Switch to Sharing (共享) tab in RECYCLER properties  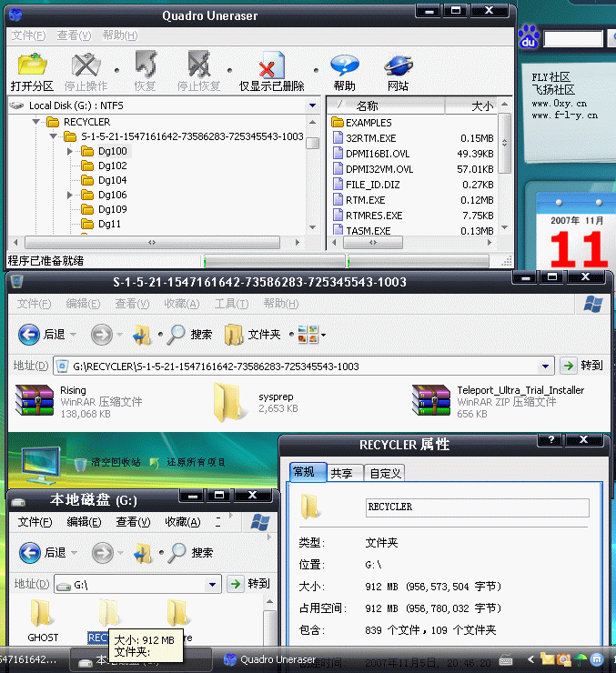click(345, 473)
